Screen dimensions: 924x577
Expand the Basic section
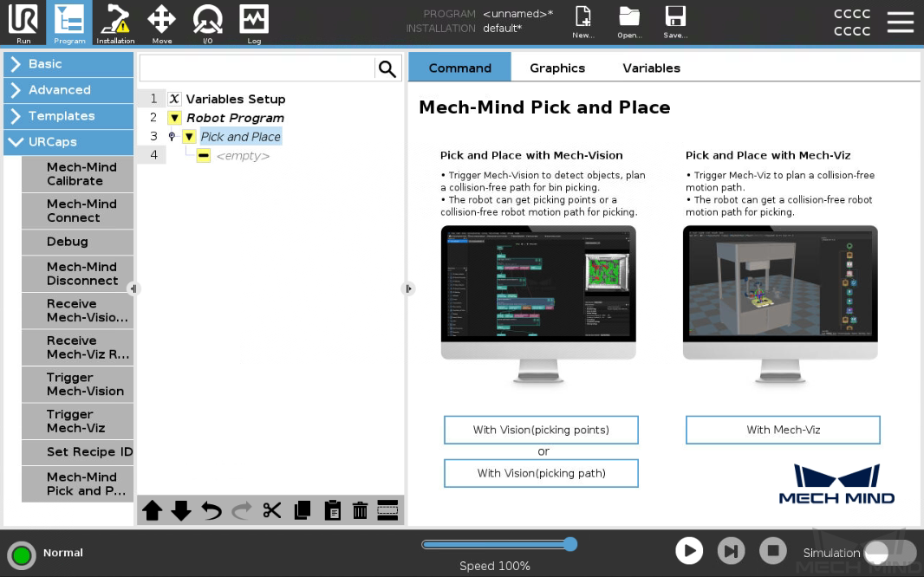tap(68, 64)
